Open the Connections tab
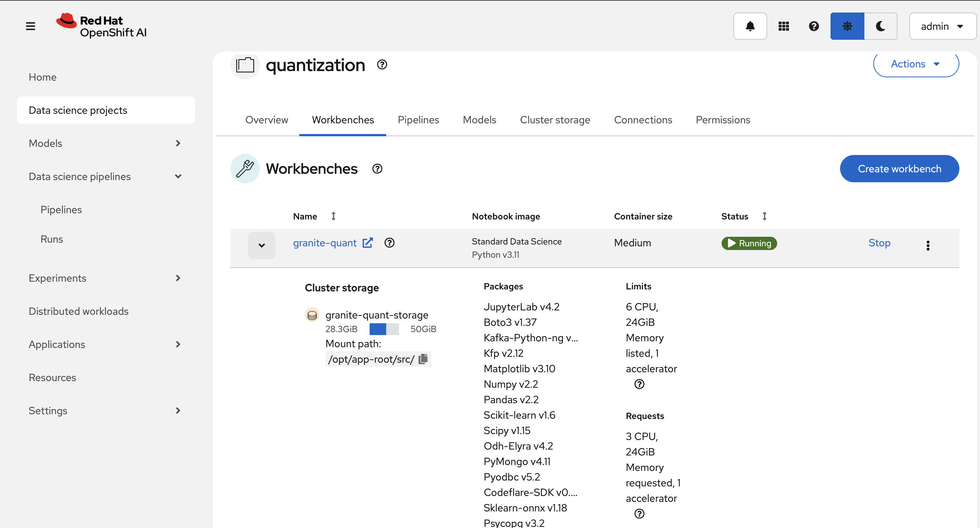This screenshot has width=980, height=528. 642,120
